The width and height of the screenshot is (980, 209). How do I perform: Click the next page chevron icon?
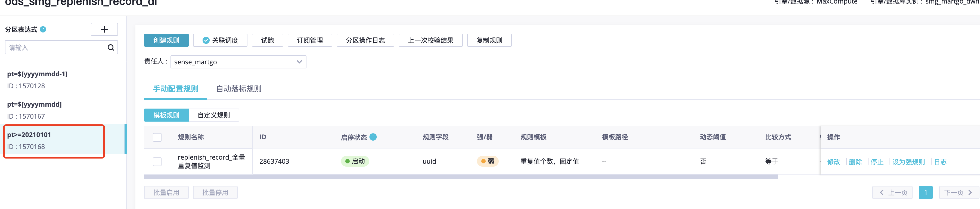(970, 193)
